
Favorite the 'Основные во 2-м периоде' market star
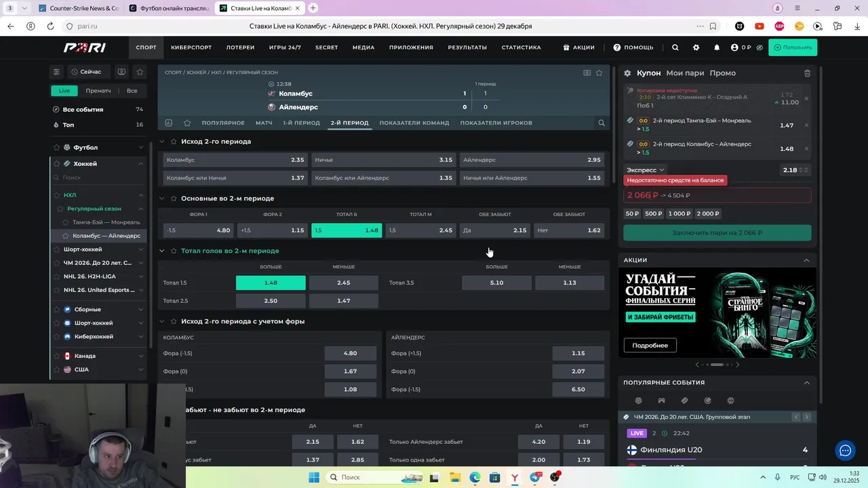[x=174, y=199]
